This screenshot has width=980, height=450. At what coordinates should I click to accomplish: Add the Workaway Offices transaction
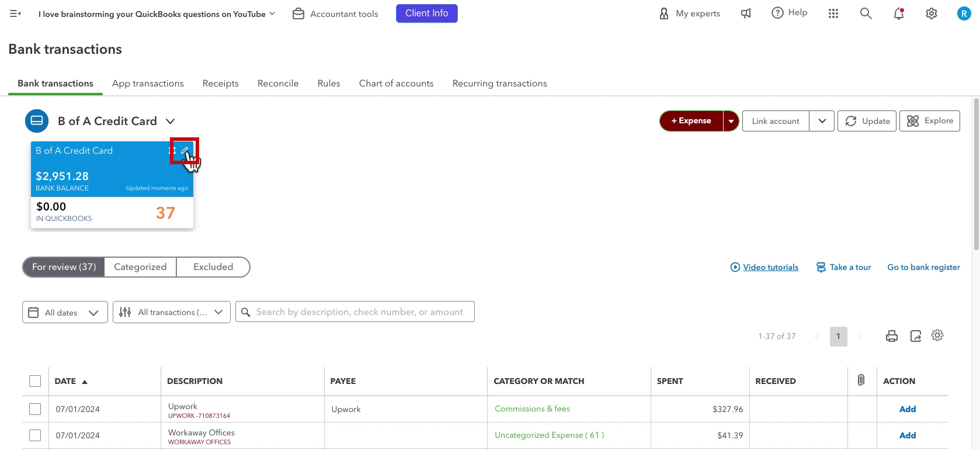[x=908, y=435]
